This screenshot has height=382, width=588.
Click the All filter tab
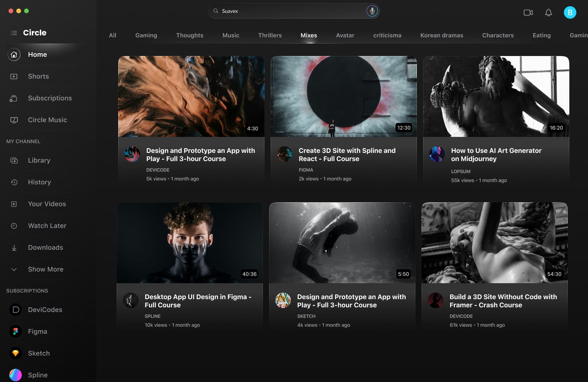point(112,35)
